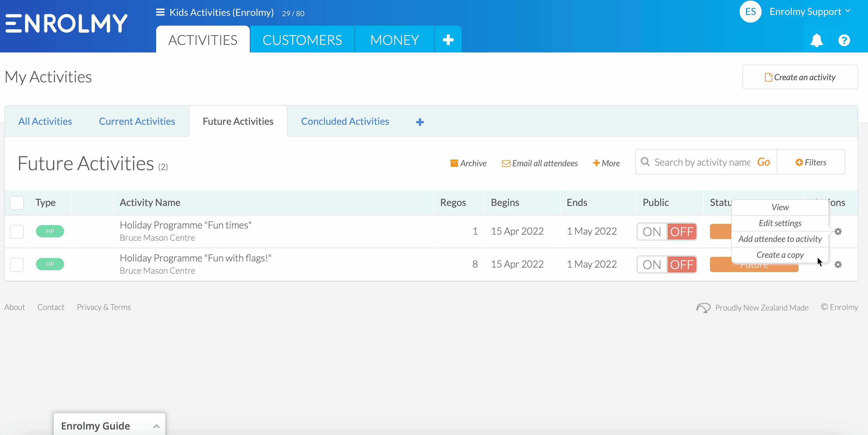This screenshot has width=868, height=435.
Task: Sort by the Type column header
Action: point(45,203)
